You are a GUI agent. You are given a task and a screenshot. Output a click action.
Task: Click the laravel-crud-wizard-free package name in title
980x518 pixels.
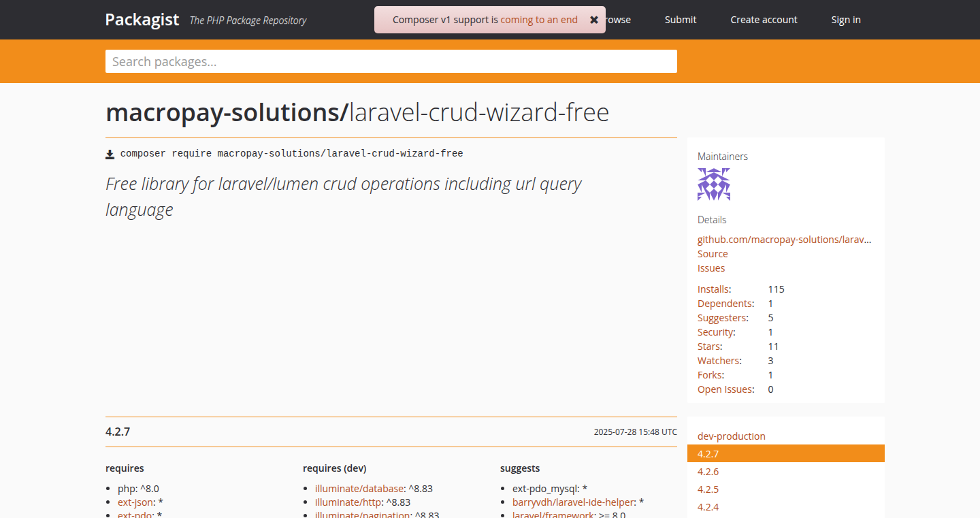pyautogui.click(x=479, y=112)
